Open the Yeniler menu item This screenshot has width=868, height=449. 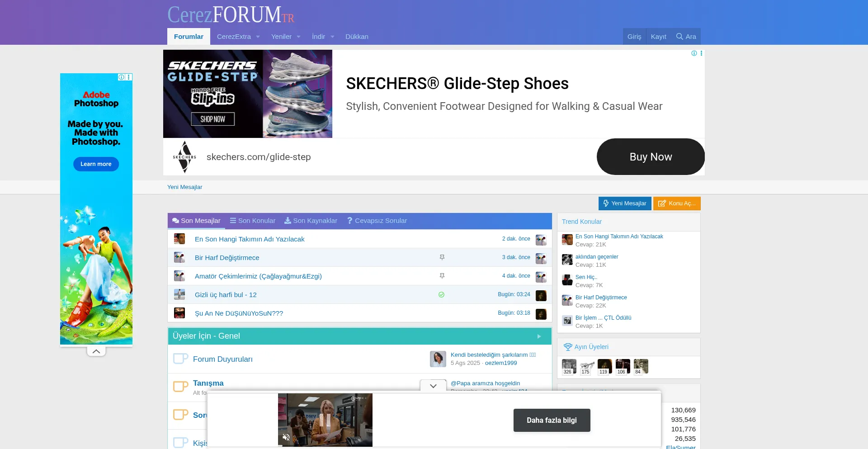[281, 37]
